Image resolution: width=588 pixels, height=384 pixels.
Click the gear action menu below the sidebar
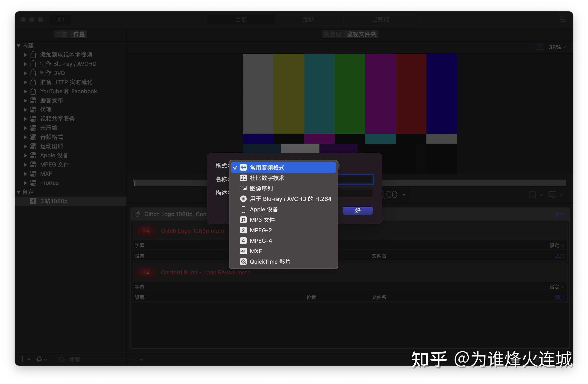pyautogui.click(x=40, y=359)
